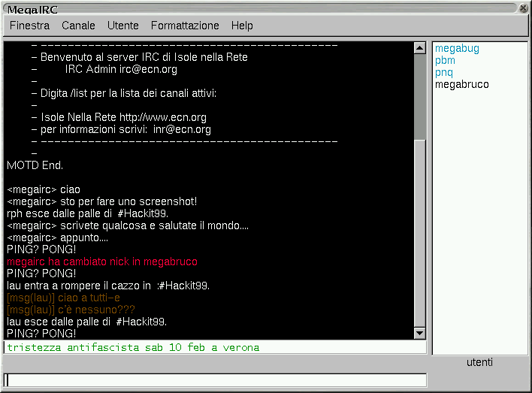Viewport: 532px width, 393px height.
Task: Select user megabruco in the user list
Action: [x=462, y=84]
